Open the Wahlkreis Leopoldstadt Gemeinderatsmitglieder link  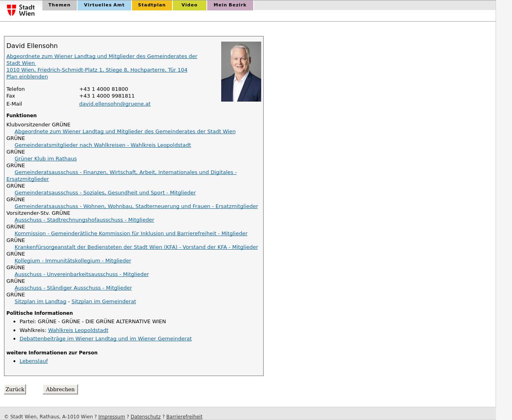pyautogui.click(x=102, y=145)
